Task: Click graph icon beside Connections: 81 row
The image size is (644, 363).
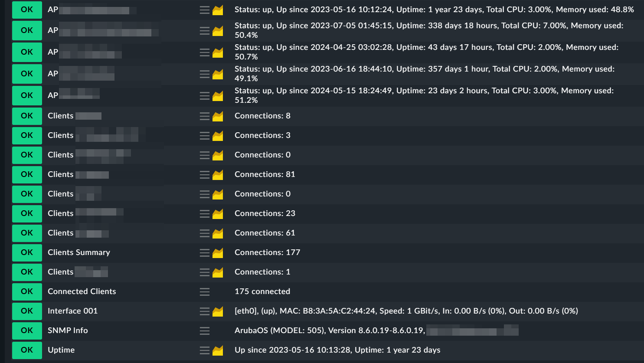Action: pyautogui.click(x=218, y=174)
